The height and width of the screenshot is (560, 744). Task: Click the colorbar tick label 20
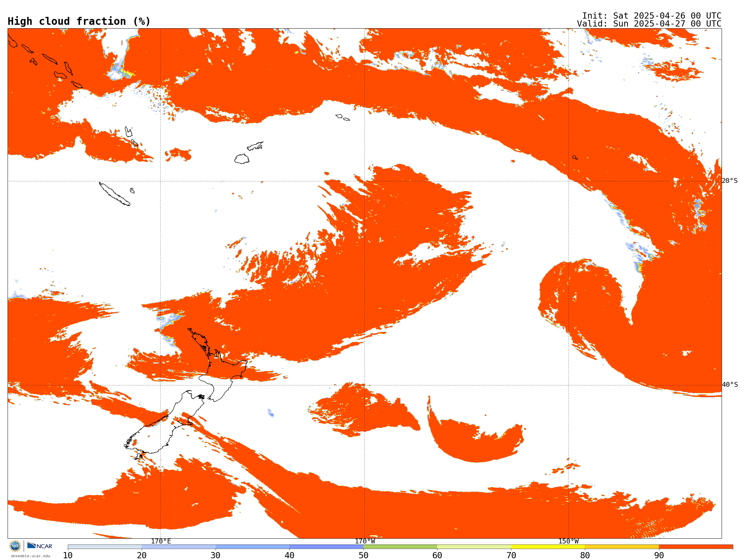(142, 556)
